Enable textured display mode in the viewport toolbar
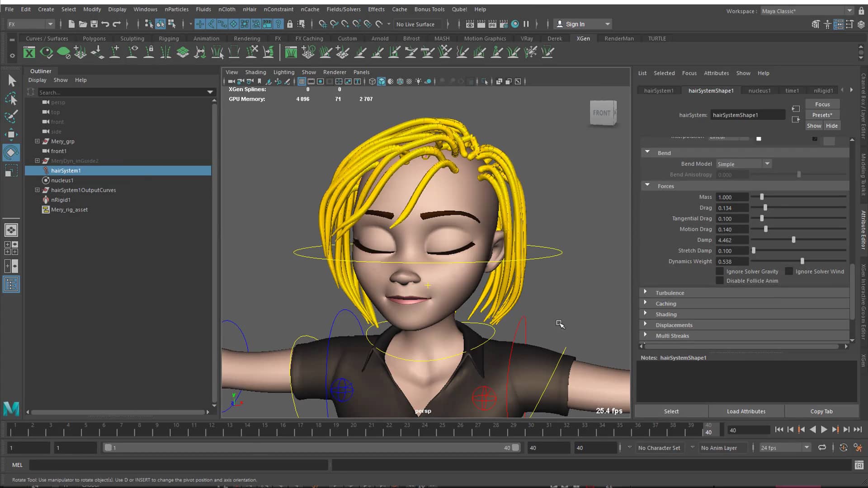Viewport: 868px width, 488px height. (399, 81)
